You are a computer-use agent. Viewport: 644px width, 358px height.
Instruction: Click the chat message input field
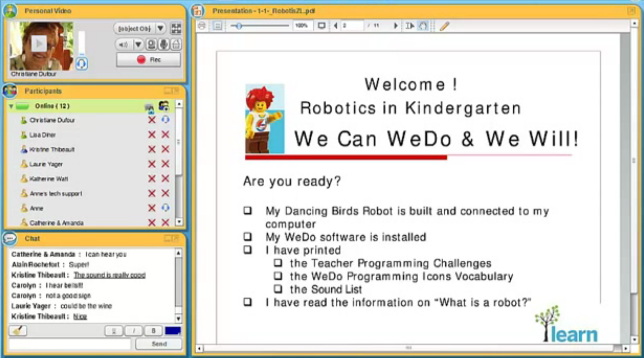tap(70, 344)
